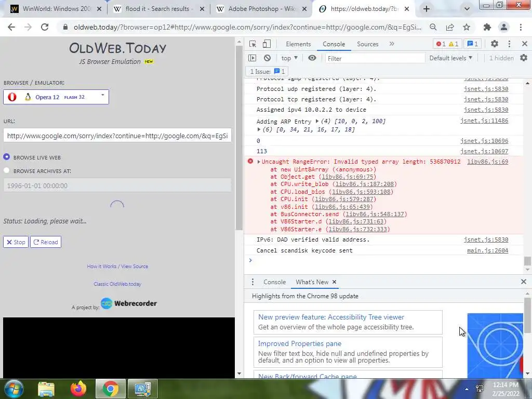Switch to the Elements tab

pyautogui.click(x=298, y=44)
